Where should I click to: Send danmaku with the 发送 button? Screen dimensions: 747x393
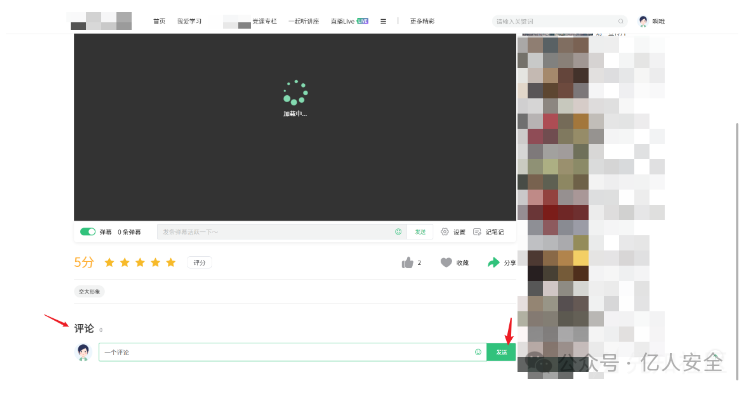(x=420, y=232)
